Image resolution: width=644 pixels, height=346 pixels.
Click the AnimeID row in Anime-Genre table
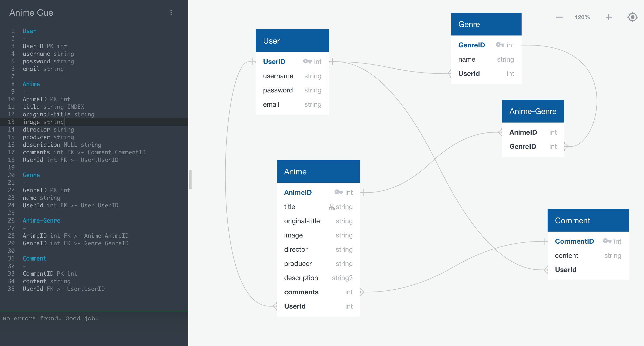click(x=533, y=132)
